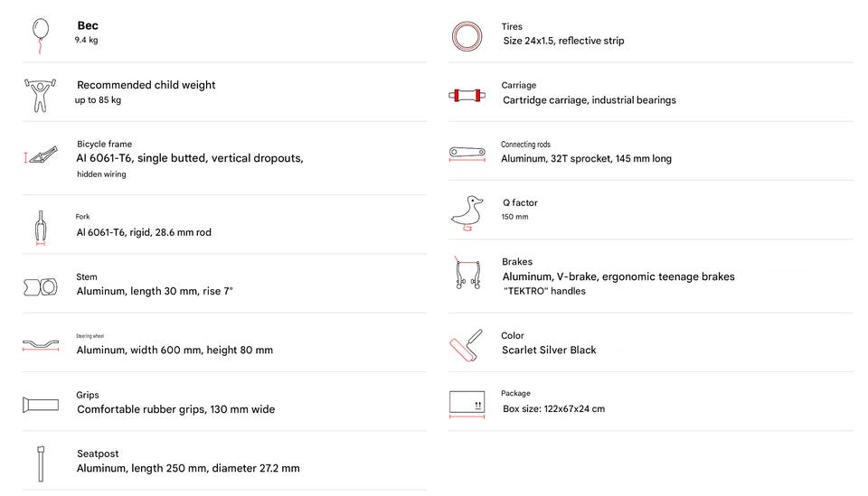The image size is (868, 496).
Task: Click the seatpost icon
Action: point(41,464)
